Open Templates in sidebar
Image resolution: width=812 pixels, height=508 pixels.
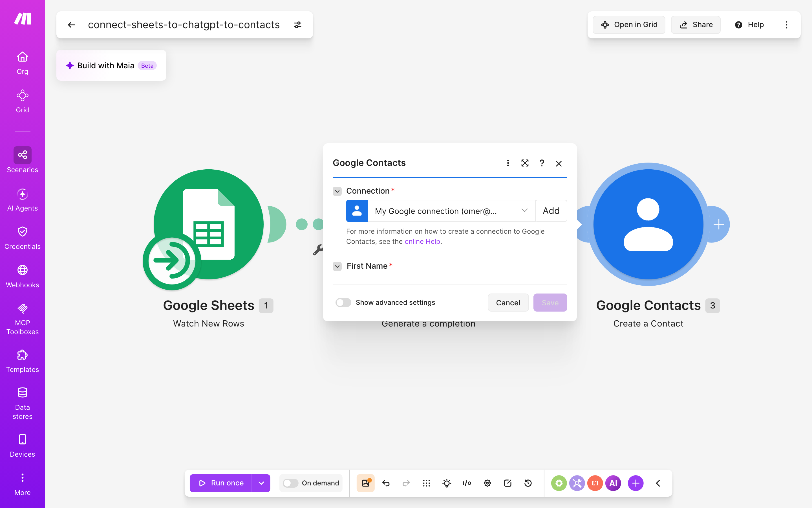[23, 361]
